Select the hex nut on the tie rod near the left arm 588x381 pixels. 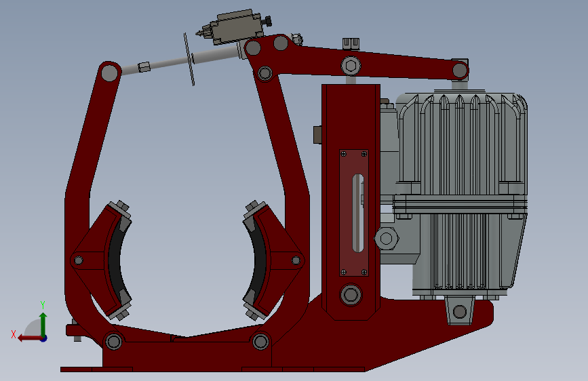click(144, 67)
